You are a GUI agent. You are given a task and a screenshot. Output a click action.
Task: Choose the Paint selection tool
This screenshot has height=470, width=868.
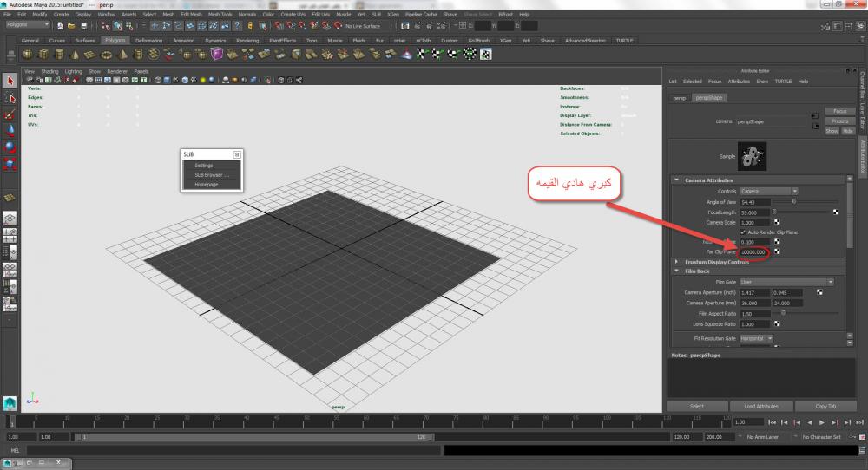tap(10, 114)
